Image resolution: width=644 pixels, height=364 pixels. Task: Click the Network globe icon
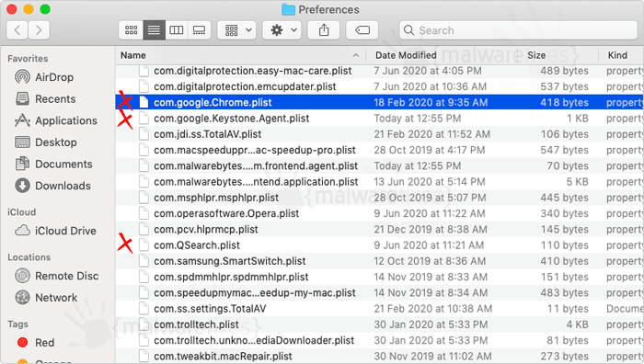coord(23,297)
